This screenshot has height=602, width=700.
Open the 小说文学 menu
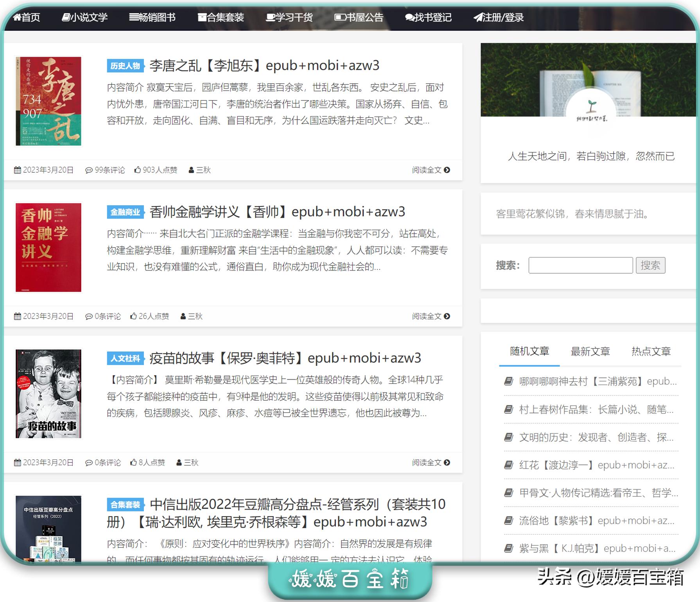point(85,17)
